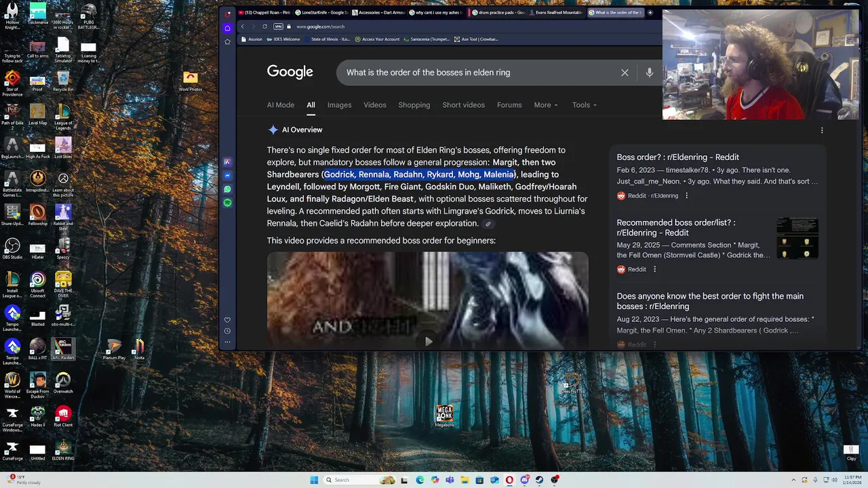Image resolution: width=868 pixels, height=488 pixels.
Task: Switch to the Chappell Roan YouTube tab
Action: tap(264, 12)
